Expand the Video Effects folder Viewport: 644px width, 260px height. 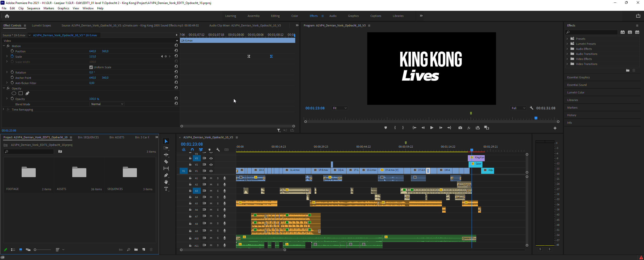tap(567, 59)
